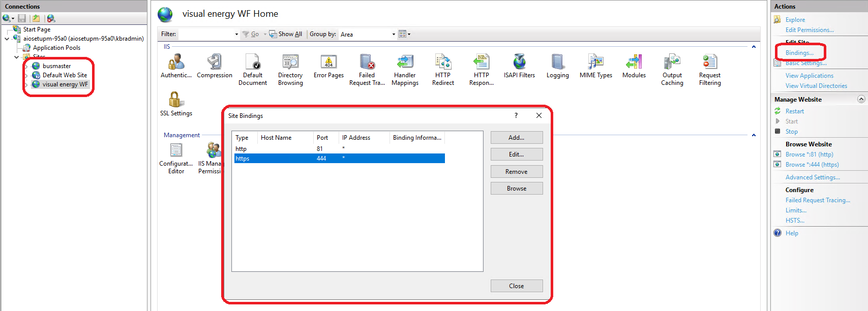Select Default Web Site in tree
Image resolution: width=868 pixels, height=311 pixels.
point(65,75)
